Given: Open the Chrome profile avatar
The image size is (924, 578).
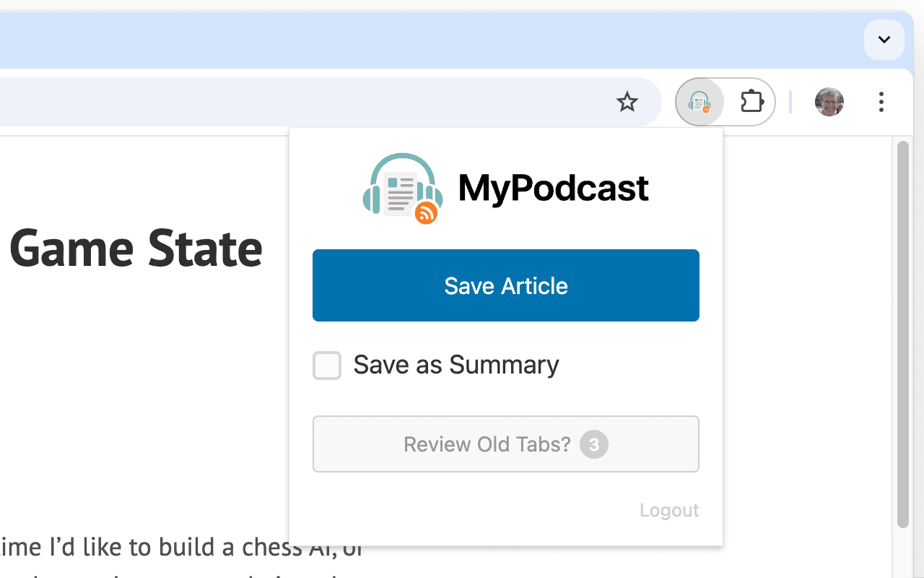Looking at the screenshot, I should point(829,102).
